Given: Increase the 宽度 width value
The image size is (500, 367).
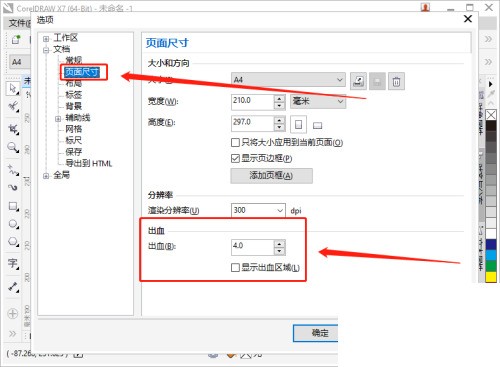Looking at the screenshot, I should tap(279, 98).
